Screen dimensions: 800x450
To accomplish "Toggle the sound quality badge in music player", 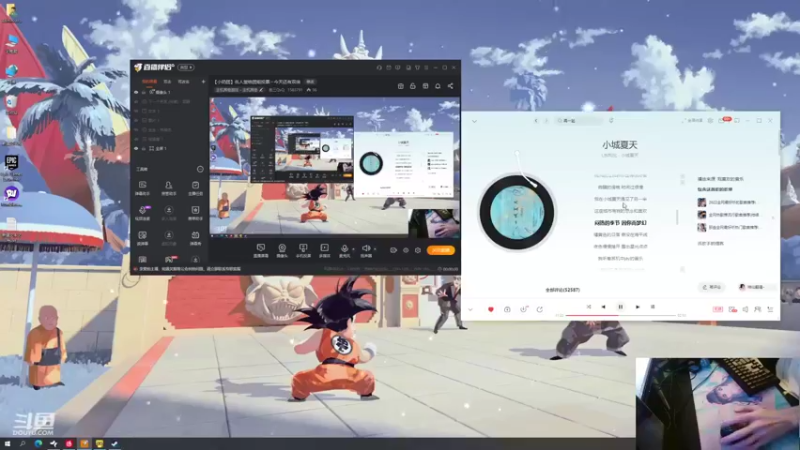I will pyautogui.click(x=718, y=309).
